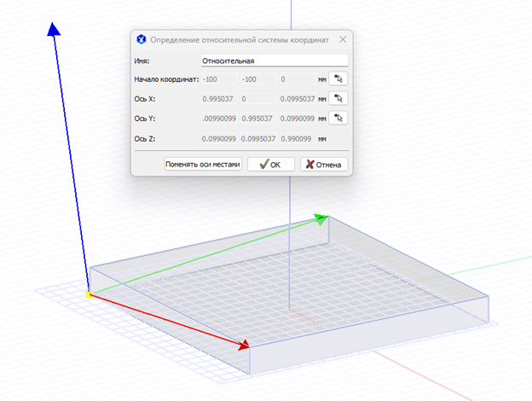
Task: Click the green Y axis arrowhead
Action: [x=320, y=218]
